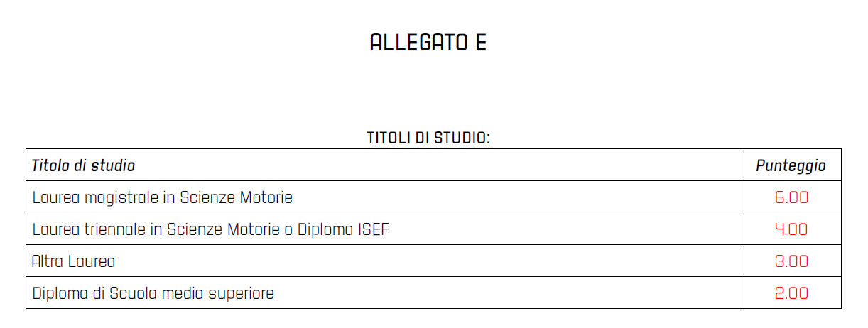
Task: Click the Titolo di studio column header
Action: pos(83,165)
